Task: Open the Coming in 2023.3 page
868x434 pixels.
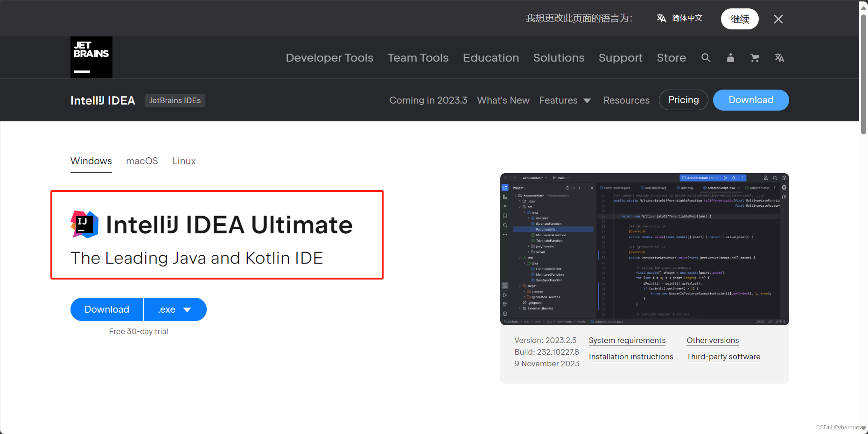Action: [x=428, y=100]
